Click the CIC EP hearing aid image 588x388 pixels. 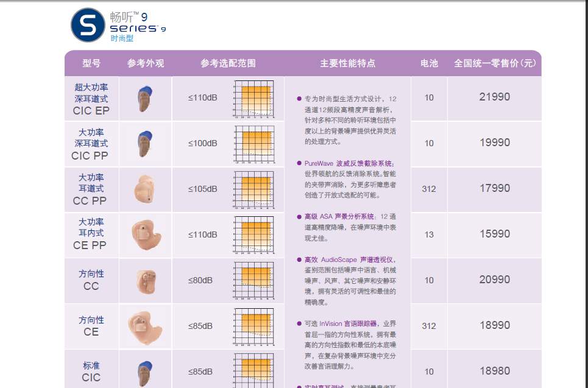click(145, 99)
